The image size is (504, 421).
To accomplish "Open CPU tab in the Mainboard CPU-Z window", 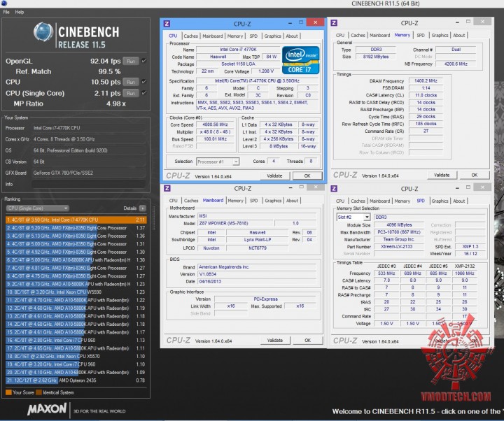I will pos(174,201).
